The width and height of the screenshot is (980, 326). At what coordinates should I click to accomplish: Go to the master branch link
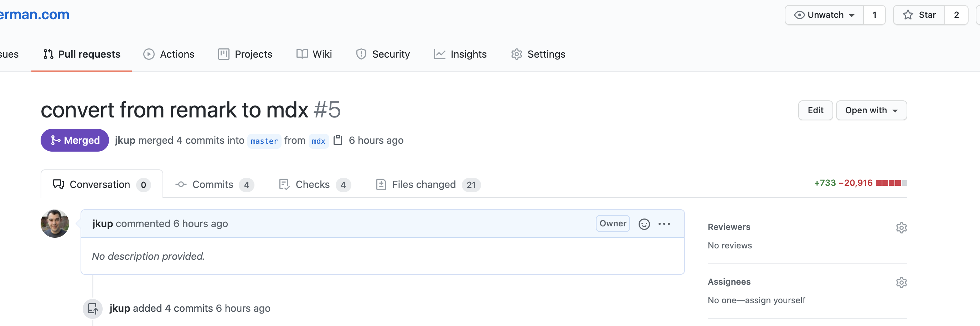click(264, 141)
